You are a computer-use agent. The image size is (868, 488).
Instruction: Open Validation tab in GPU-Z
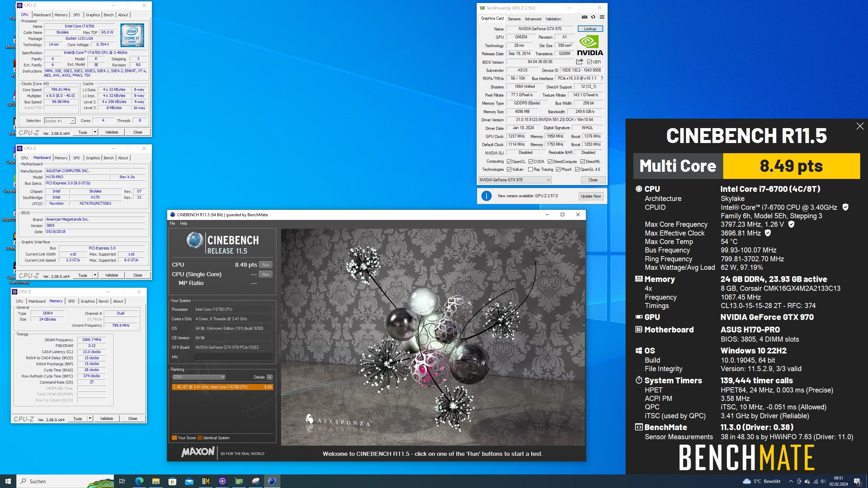tap(553, 19)
